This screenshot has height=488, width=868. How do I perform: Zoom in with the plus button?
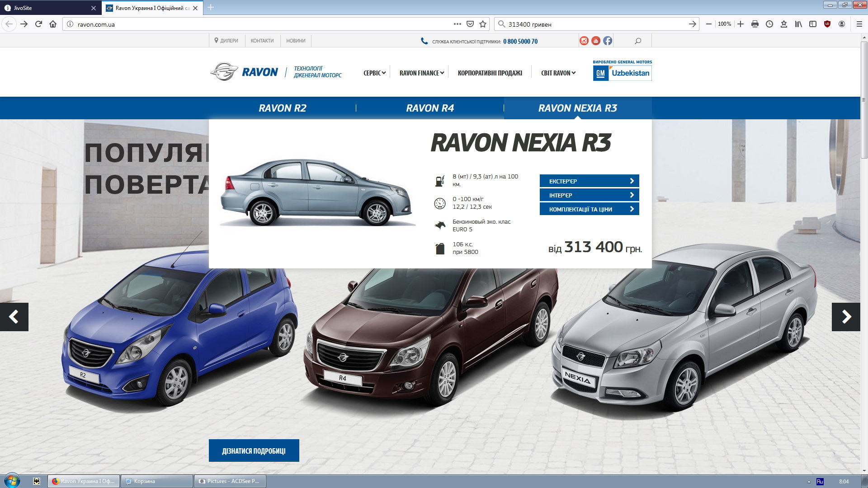tap(741, 24)
